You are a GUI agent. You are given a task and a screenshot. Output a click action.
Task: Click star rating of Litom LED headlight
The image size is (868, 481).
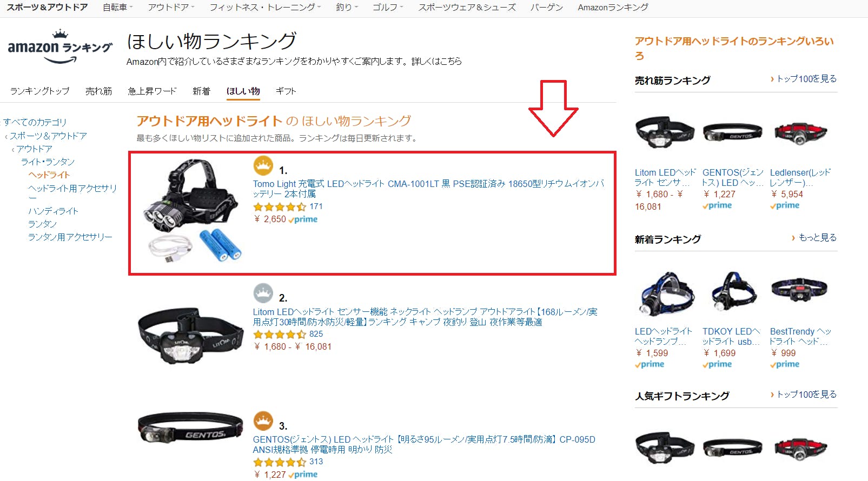(280, 335)
